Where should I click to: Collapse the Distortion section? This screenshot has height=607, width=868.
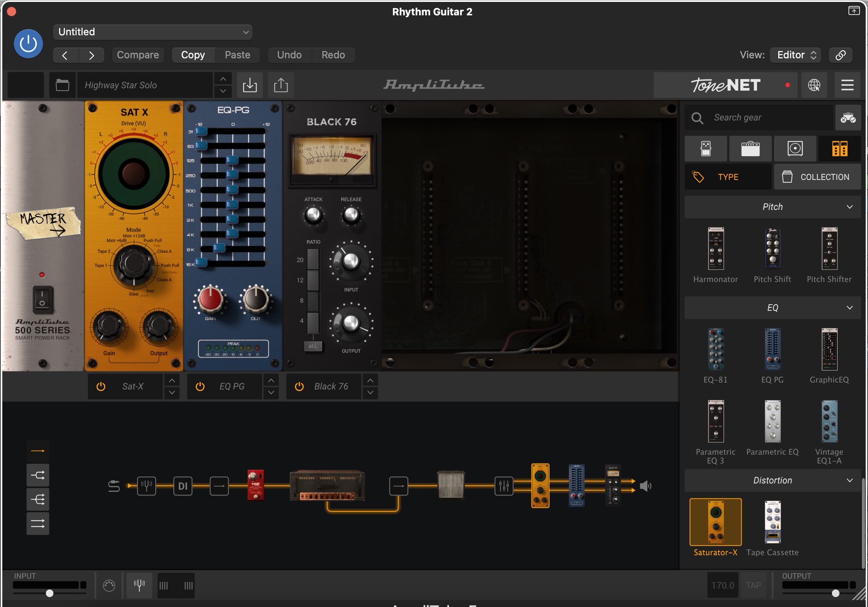[x=772, y=480]
